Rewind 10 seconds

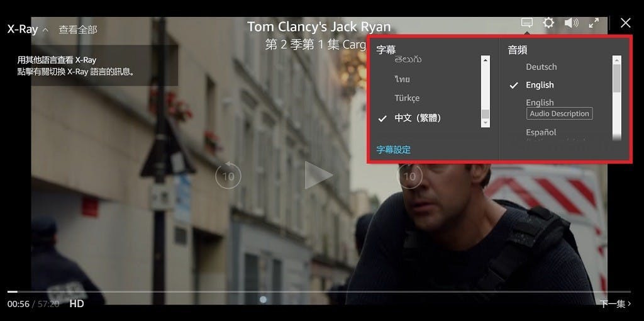(x=228, y=176)
